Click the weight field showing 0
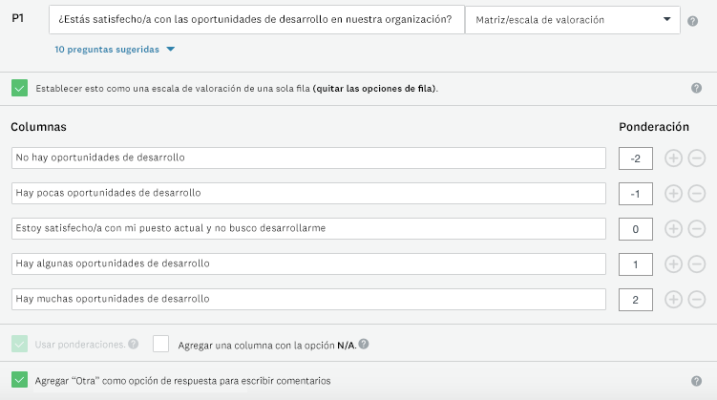This screenshot has width=717, height=400. (x=636, y=228)
